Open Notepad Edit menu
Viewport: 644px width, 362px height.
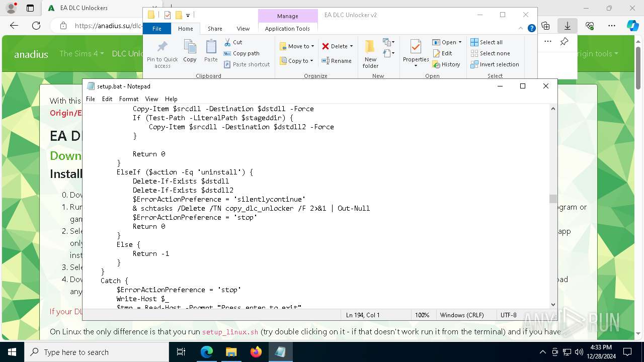(x=107, y=99)
